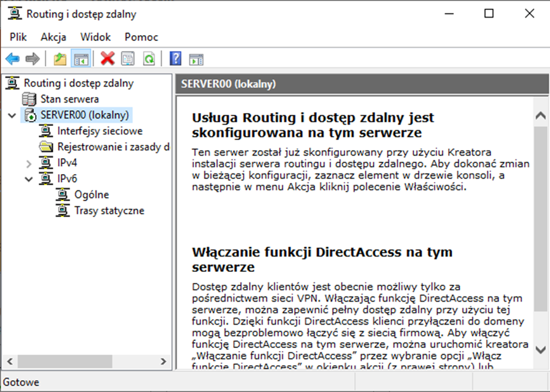Select Trasy statyczne under IPv6

click(x=109, y=210)
